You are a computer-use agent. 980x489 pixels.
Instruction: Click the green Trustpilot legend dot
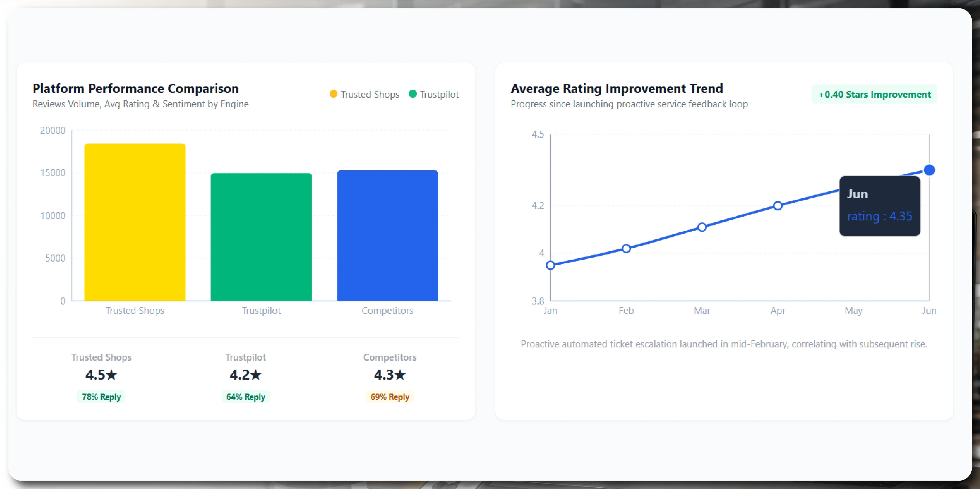click(x=412, y=94)
